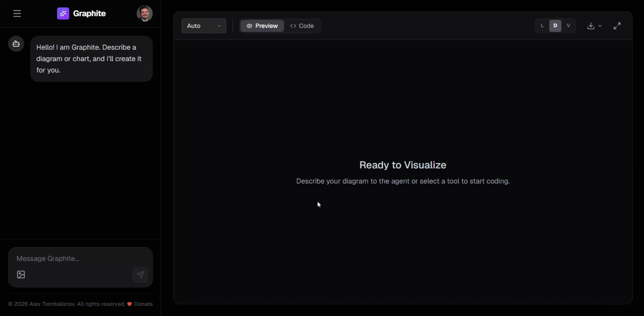Open the user profile avatar

(144, 13)
